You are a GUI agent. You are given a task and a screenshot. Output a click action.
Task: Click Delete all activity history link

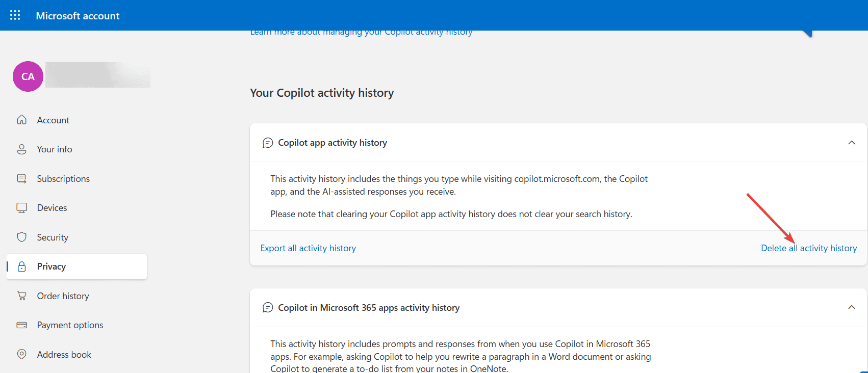click(x=809, y=248)
